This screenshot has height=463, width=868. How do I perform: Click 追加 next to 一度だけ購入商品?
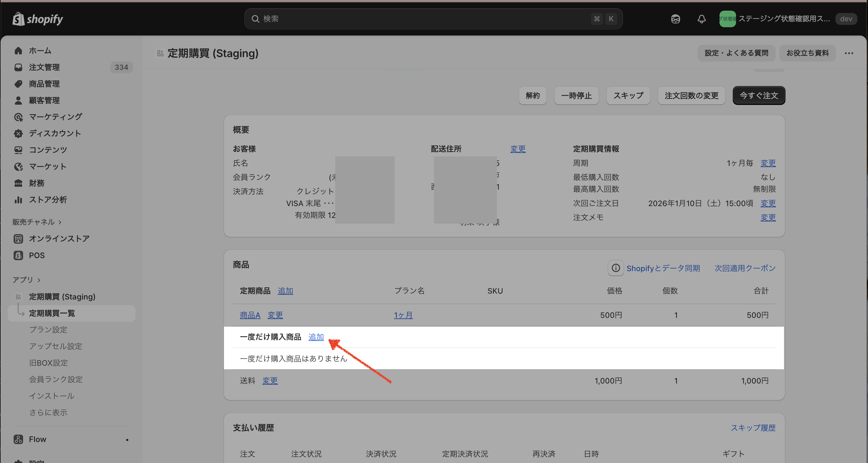316,337
